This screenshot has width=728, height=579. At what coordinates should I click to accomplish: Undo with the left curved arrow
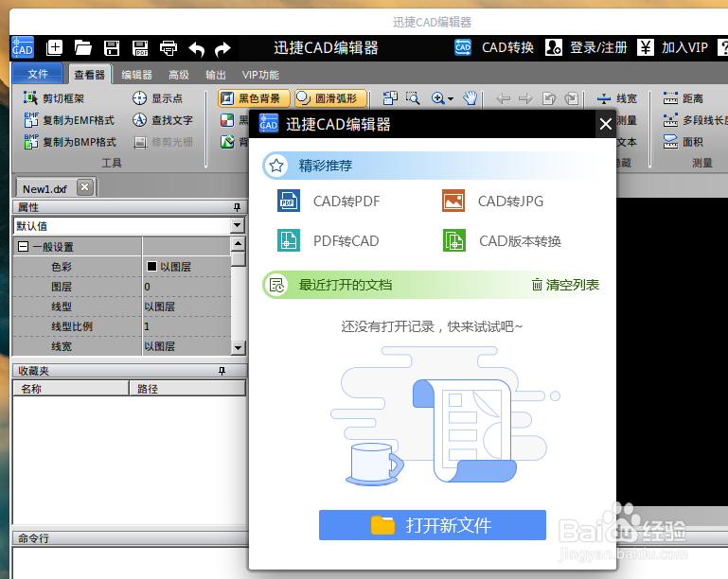(x=196, y=48)
